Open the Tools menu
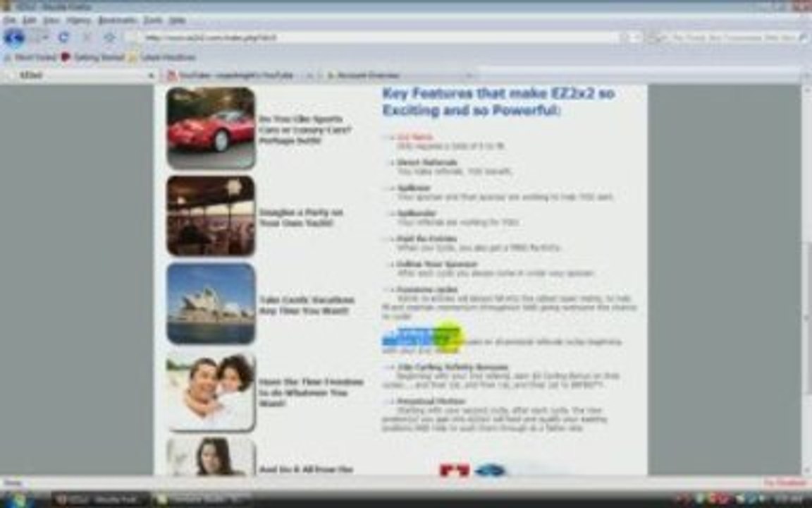 [x=152, y=20]
